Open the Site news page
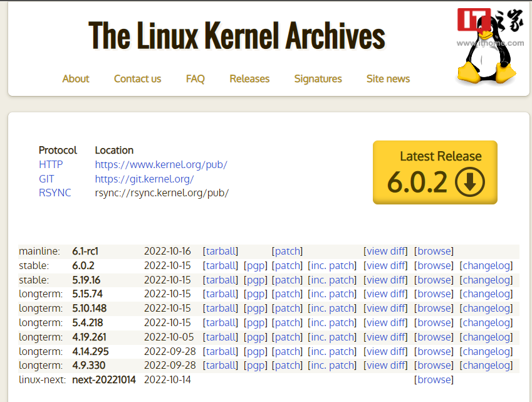 point(387,78)
